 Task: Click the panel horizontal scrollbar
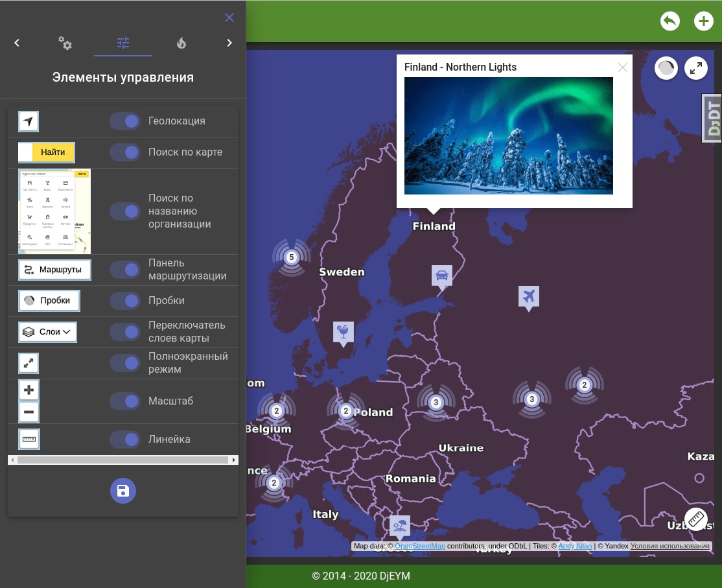(123, 460)
